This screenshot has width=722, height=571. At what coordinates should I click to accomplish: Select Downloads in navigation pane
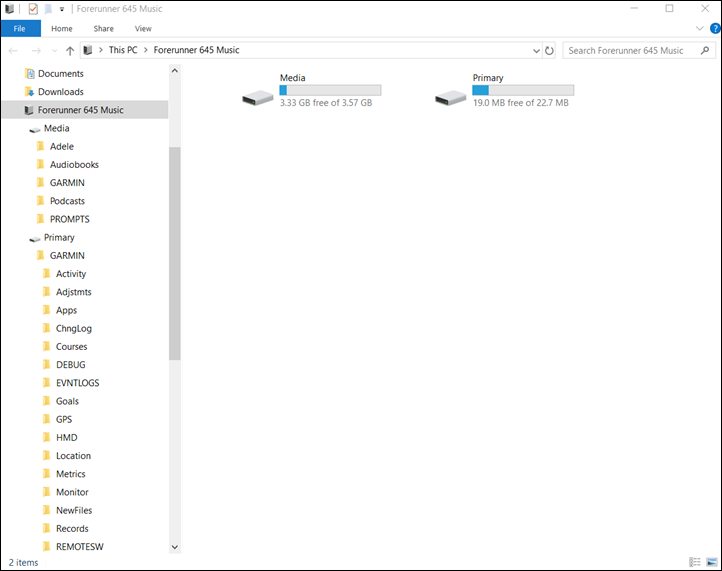pyautogui.click(x=60, y=92)
